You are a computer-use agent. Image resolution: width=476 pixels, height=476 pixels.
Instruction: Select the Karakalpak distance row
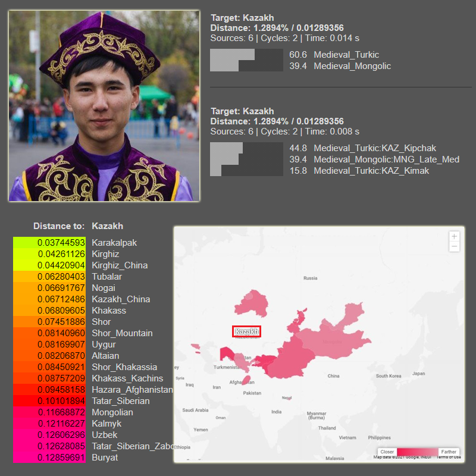(x=114, y=243)
